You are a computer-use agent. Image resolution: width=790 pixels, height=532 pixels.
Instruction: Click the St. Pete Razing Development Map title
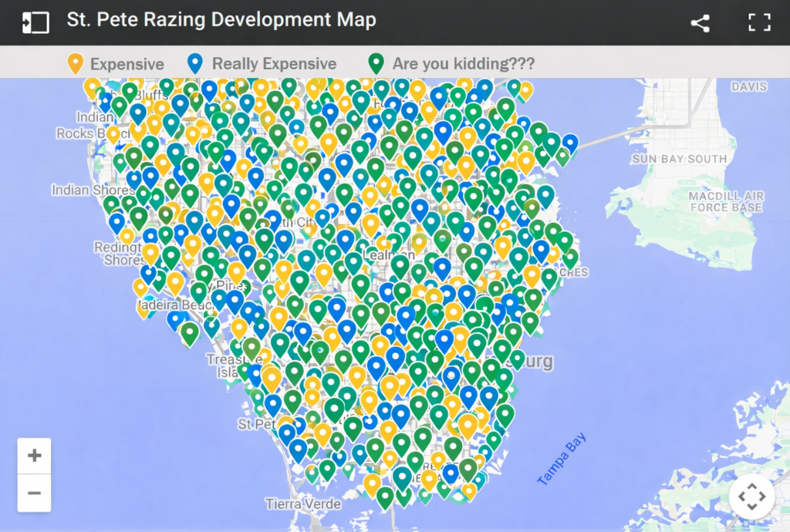click(x=221, y=20)
